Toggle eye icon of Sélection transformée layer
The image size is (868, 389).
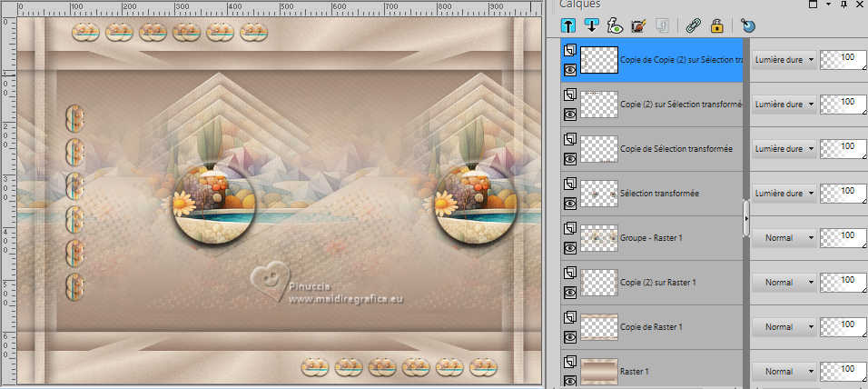570,203
